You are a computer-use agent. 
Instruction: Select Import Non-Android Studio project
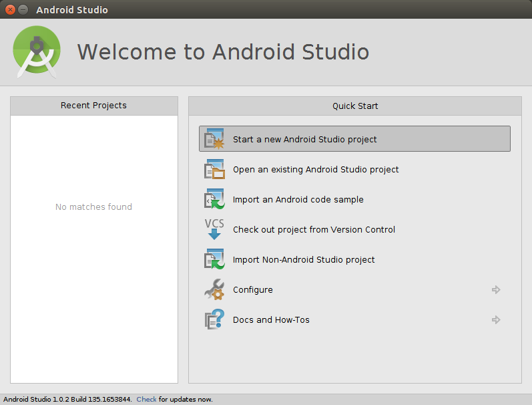[304, 259]
